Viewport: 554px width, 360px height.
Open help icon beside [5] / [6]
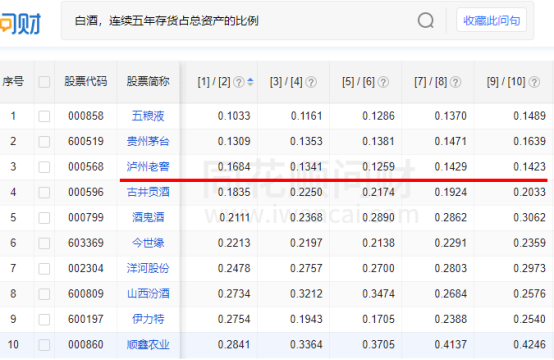(x=383, y=82)
